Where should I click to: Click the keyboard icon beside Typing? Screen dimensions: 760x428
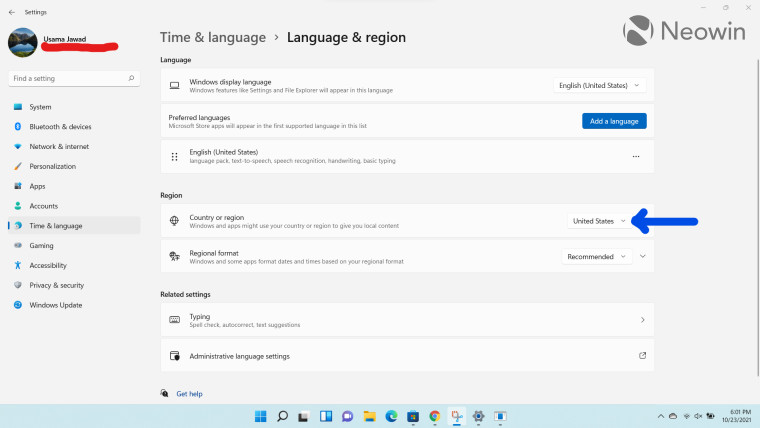click(174, 320)
